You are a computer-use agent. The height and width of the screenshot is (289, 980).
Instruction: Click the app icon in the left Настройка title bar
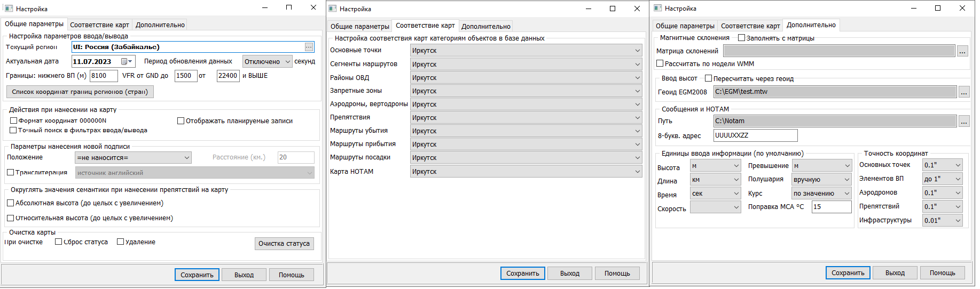(x=9, y=9)
